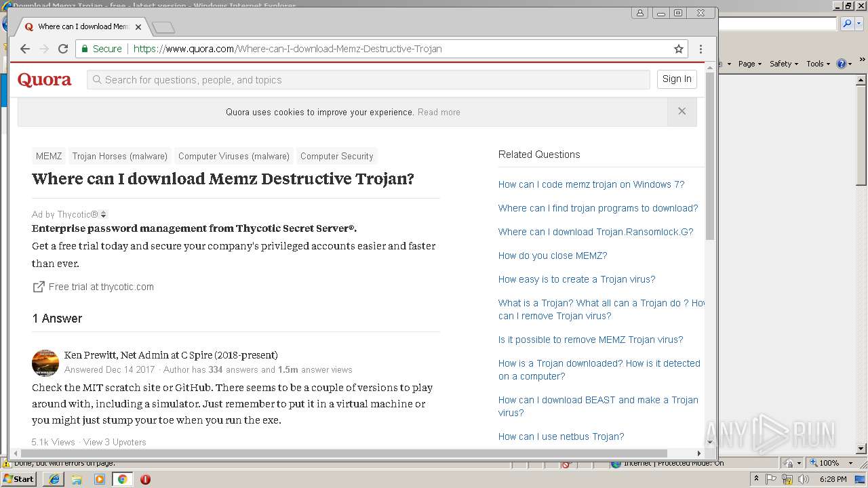Screen dimensions: 868x488
Task: Focus the Quora search field
Action: 368,80
